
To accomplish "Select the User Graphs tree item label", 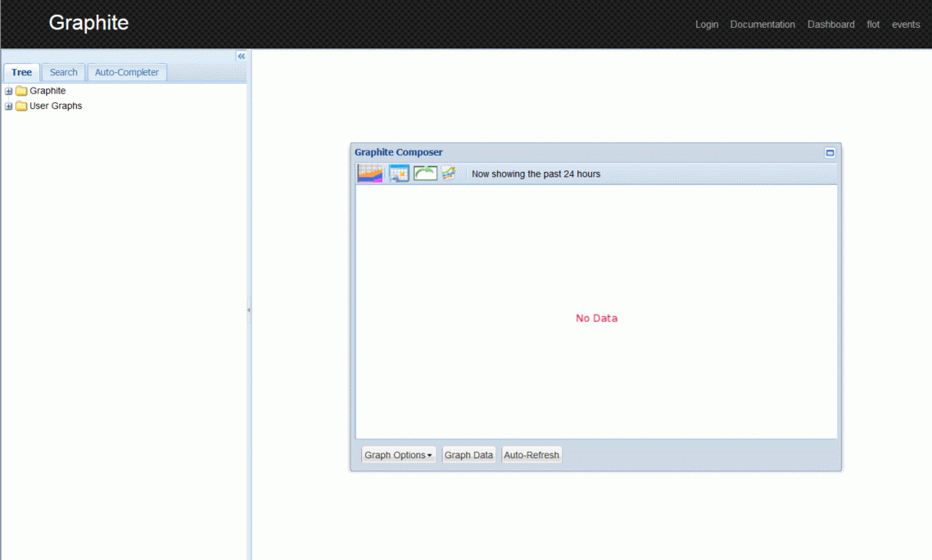I will 56,106.
